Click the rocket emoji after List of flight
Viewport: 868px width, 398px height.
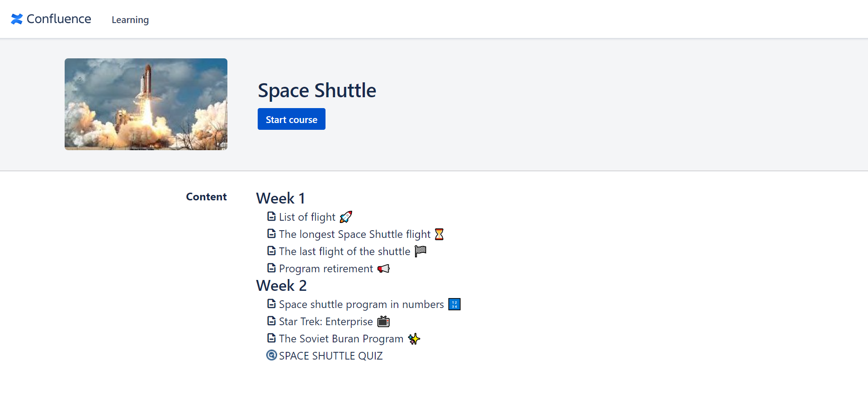(x=346, y=217)
